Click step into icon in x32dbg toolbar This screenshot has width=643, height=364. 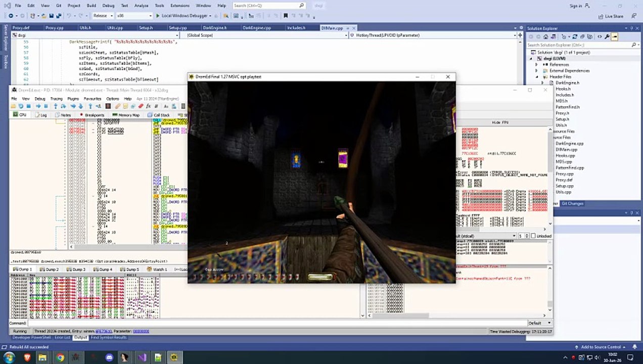56,106
